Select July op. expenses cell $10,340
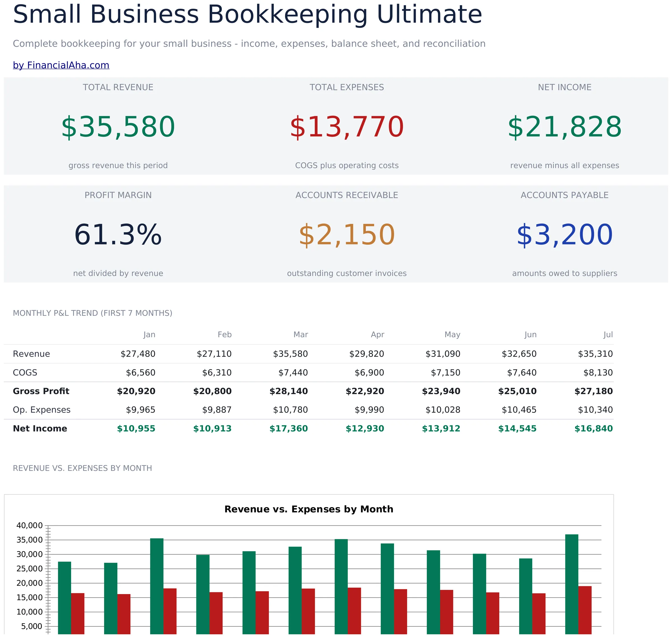 coord(595,410)
